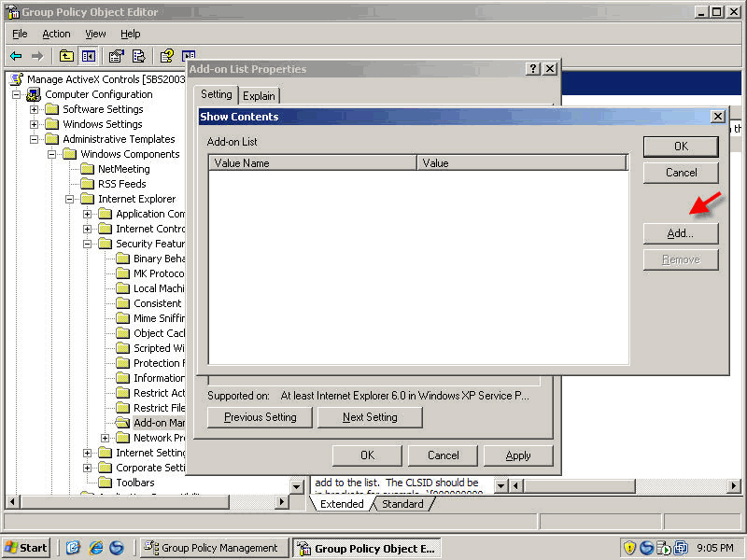Open the Action menu
The width and height of the screenshot is (747, 560).
[56, 34]
